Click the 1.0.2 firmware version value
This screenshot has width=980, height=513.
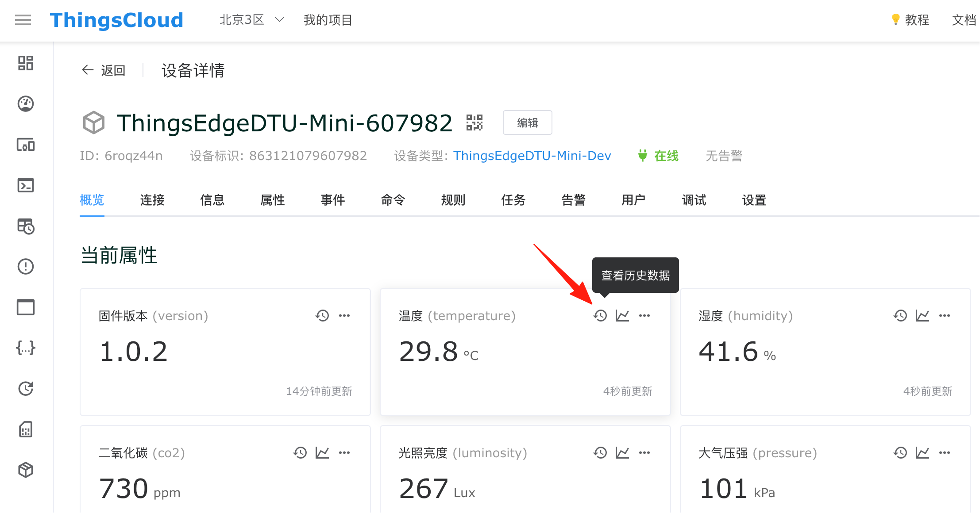[x=133, y=352]
